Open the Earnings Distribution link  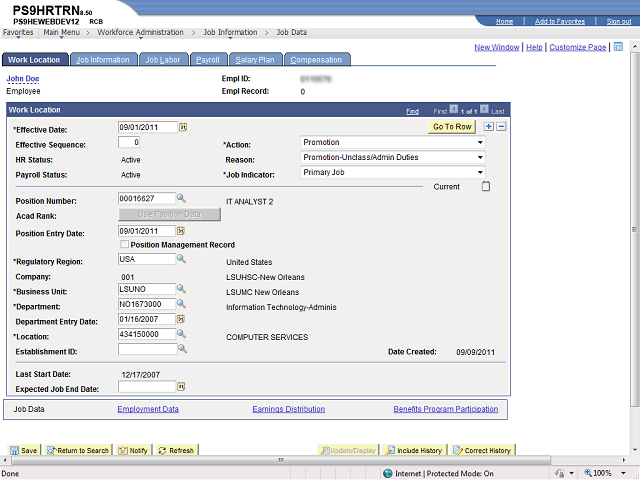289,409
